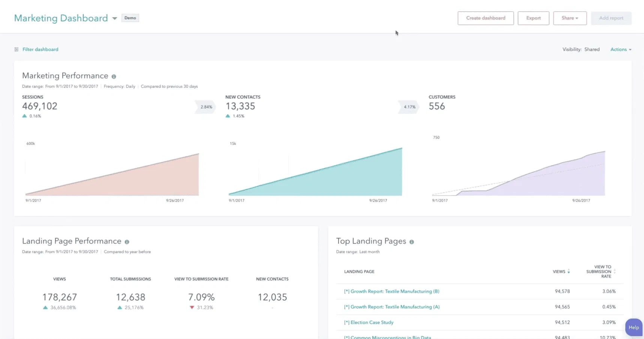Click the teal New Contacts area chart
Image resolution: width=644 pixels, height=339 pixels.
pos(337,180)
